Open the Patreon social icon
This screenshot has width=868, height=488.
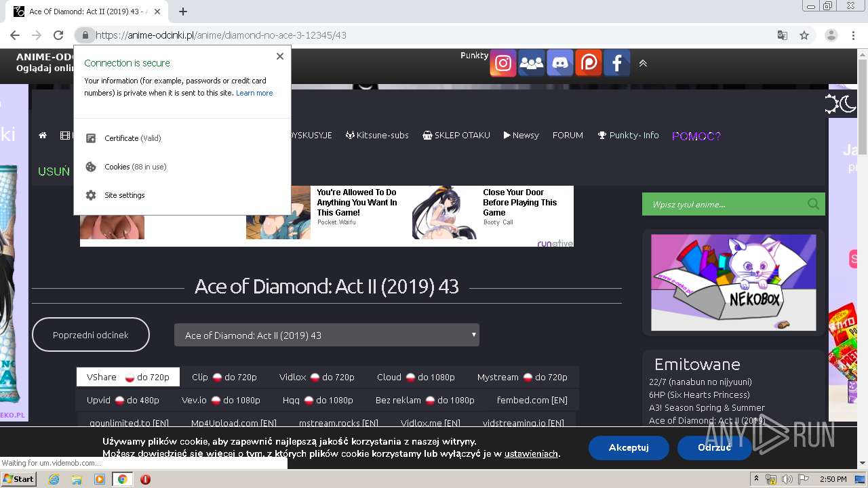coord(589,63)
